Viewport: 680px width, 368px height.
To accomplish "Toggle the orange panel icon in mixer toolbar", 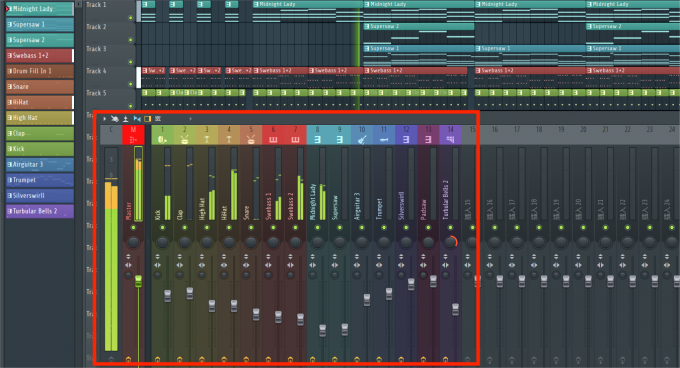I will pyautogui.click(x=147, y=118).
